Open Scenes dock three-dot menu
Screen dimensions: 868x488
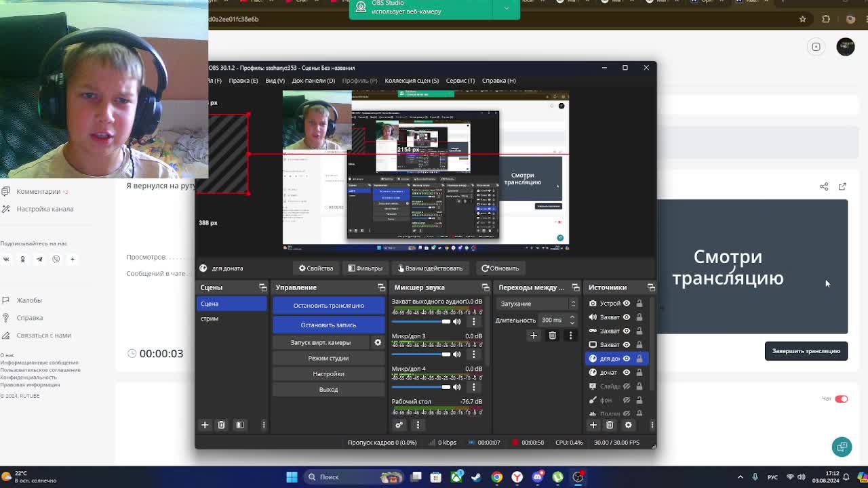(264, 425)
